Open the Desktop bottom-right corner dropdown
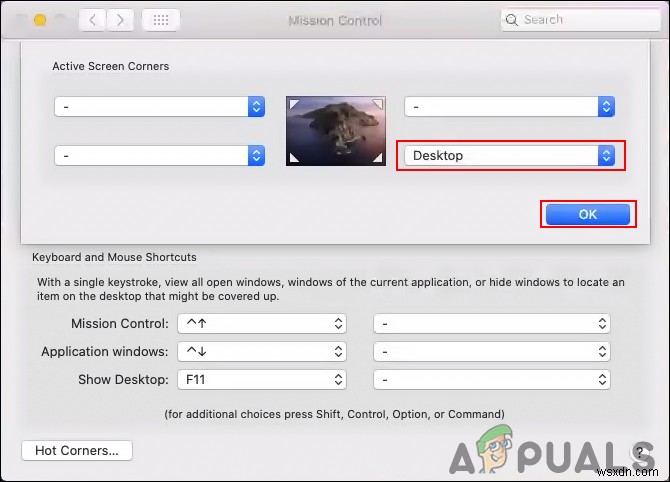 coord(509,156)
